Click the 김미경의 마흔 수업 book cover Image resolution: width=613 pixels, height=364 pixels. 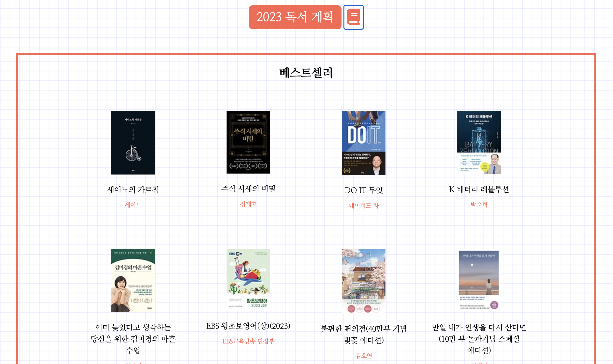[133, 280]
